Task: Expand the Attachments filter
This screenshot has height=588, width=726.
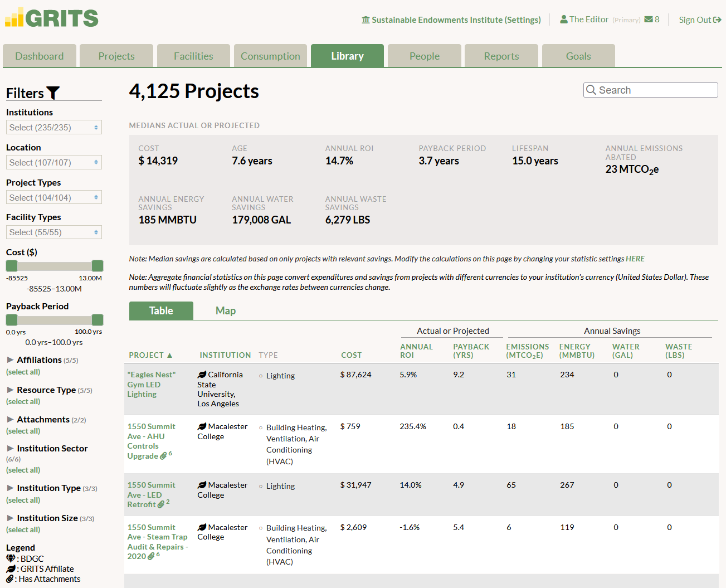Action: (10, 420)
